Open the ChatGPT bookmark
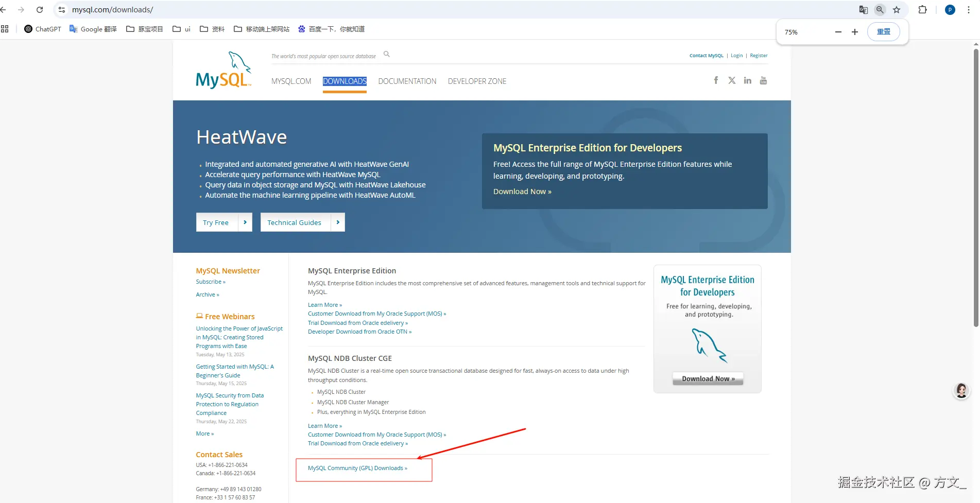This screenshot has width=980, height=503. coord(43,29)
